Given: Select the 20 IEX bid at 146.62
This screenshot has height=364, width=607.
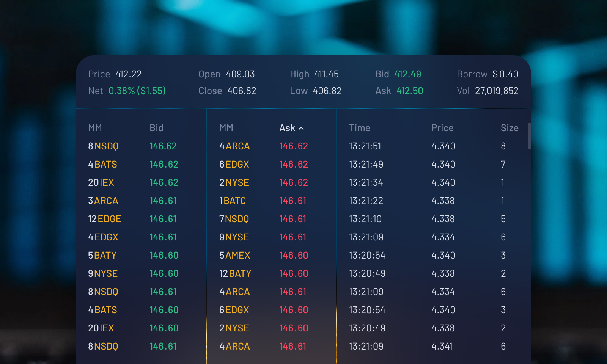Looking at the screenshot, I should click(x=141, y=182).
